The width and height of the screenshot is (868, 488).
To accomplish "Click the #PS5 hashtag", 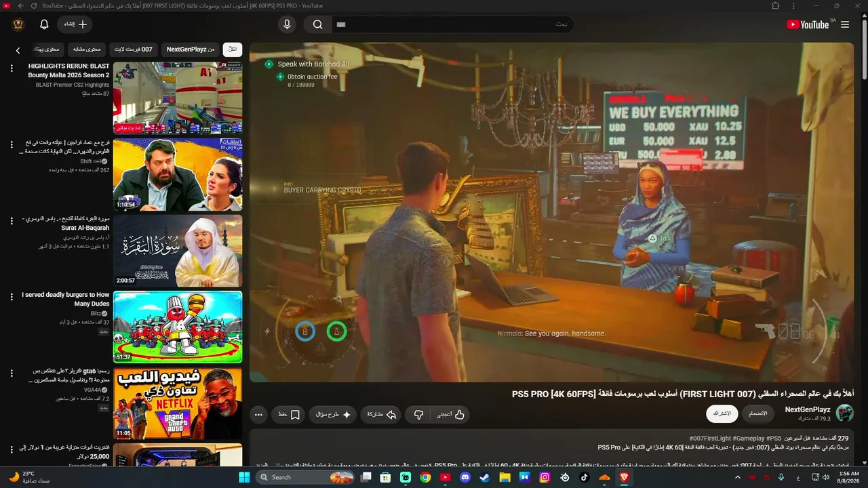I will tap(774, 439).
